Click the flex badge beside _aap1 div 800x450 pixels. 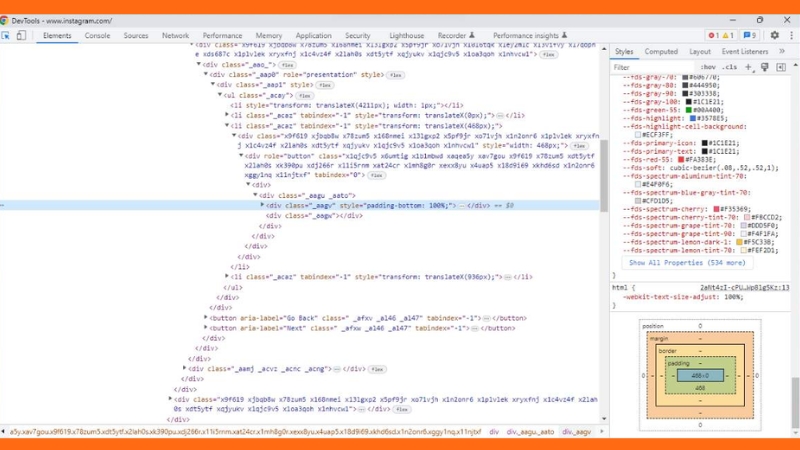tap(324, 85)
